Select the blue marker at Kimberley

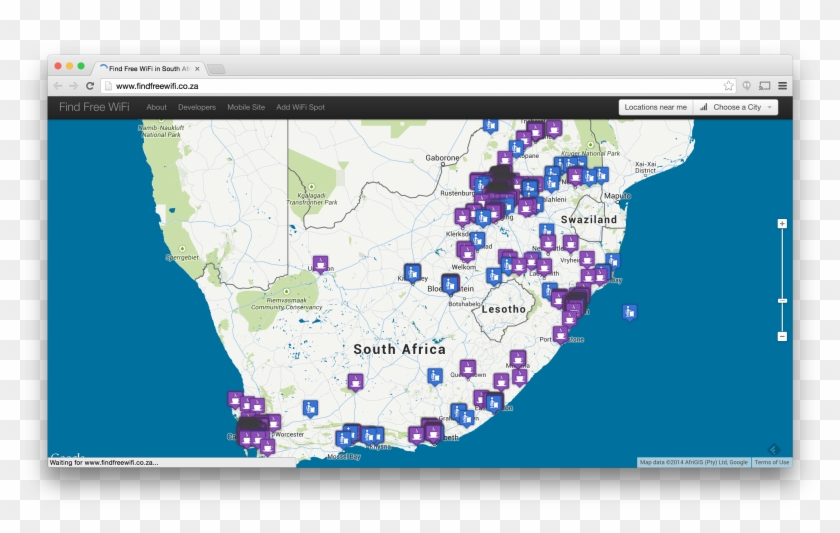[412, 273]
